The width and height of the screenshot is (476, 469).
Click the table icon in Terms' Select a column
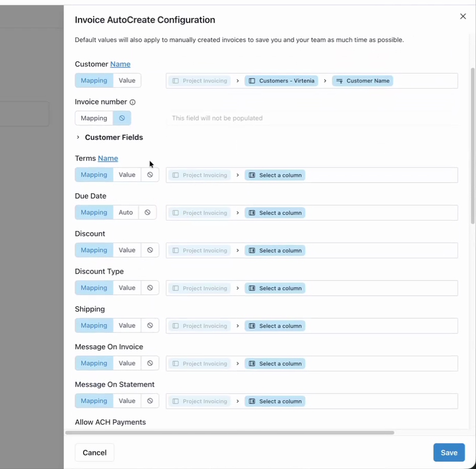pyautogui.click(x=252, y=175)
